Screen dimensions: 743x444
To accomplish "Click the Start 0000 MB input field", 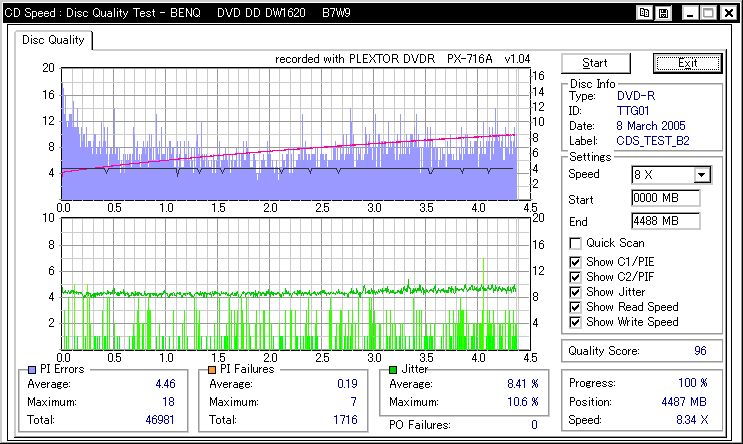I will point(665,198).
